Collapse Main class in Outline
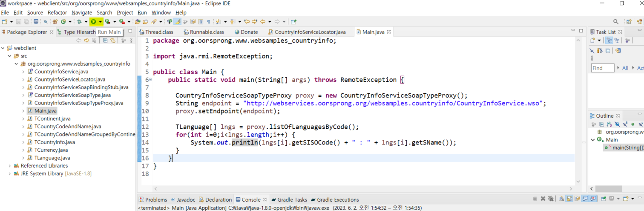This screenshot has width=644, height=211. (x=593, y=140)
